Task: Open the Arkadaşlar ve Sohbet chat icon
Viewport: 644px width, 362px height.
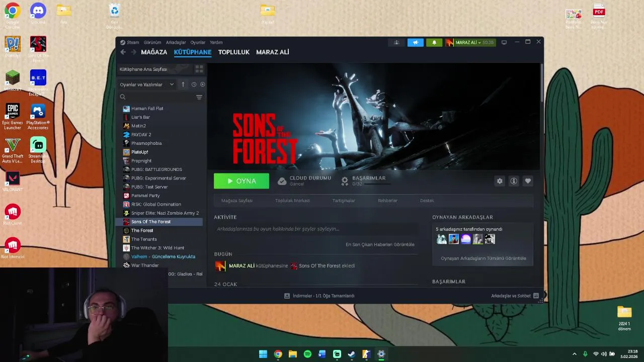Action: tap(536, 296)
